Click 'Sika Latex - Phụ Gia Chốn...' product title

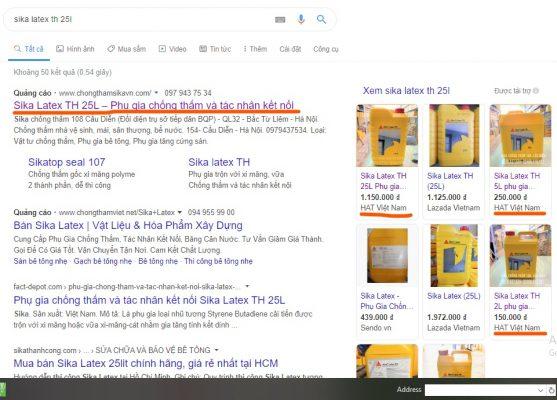coord(386,301)
